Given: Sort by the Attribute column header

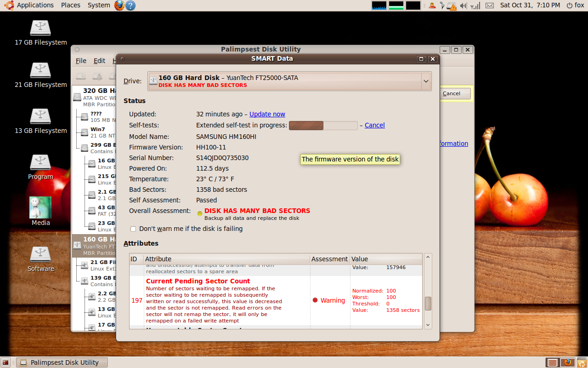Looking at the screenshot, I should coord(226,259).
